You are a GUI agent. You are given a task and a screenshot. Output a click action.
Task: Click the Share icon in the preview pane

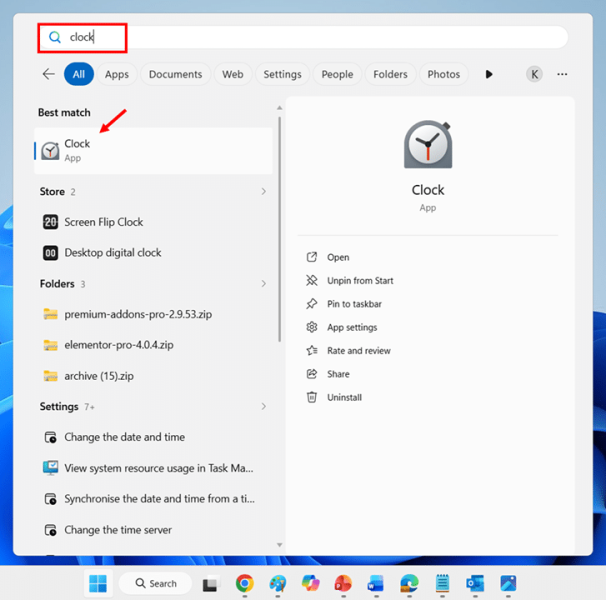(312, 374)
